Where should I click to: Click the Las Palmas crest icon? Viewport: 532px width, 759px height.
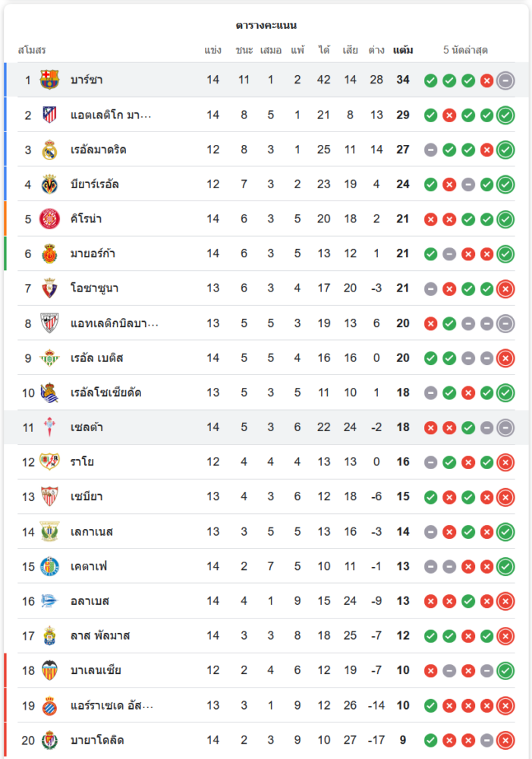point(50,635)
